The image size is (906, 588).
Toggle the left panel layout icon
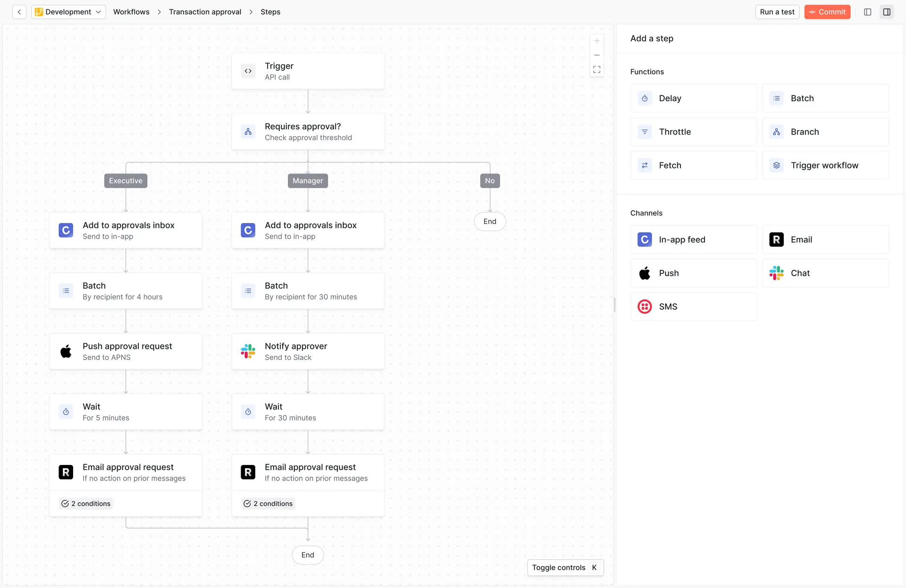coord(867,12)
